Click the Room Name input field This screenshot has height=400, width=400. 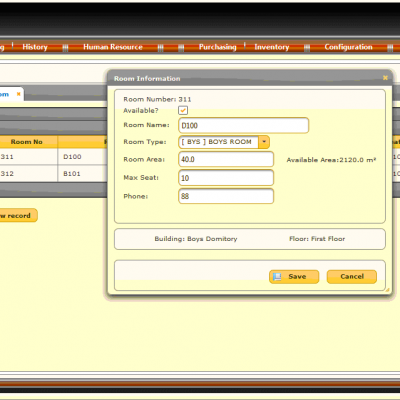[x=244, y=125]
